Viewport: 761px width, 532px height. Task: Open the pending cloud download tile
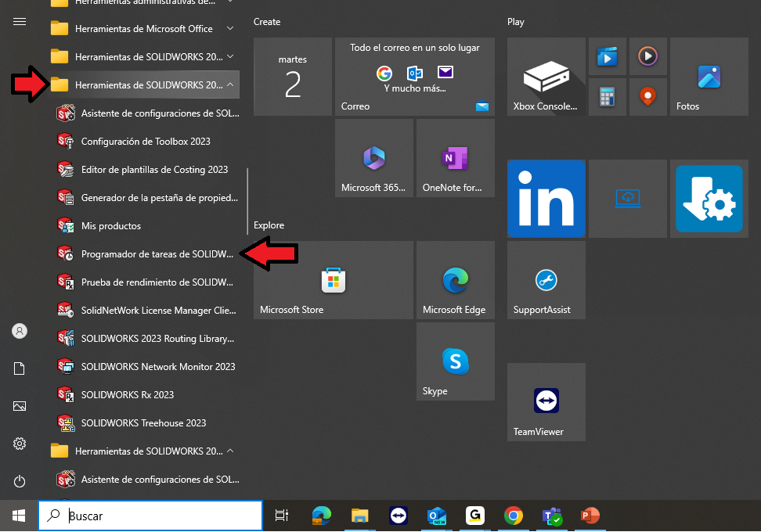tap(628, 199)
